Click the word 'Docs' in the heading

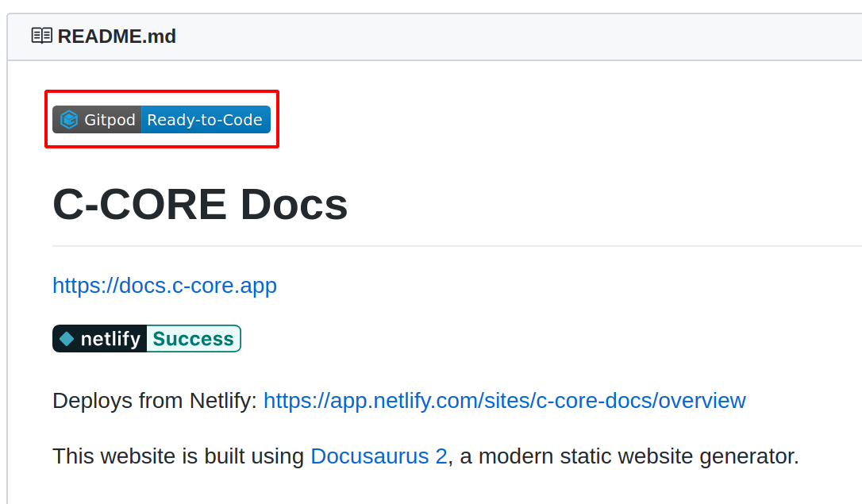click(x=294, y=205)
